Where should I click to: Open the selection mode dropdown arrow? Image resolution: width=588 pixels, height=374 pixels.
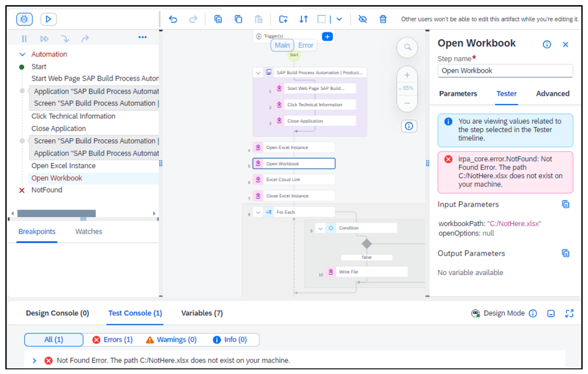coord(339,19)
